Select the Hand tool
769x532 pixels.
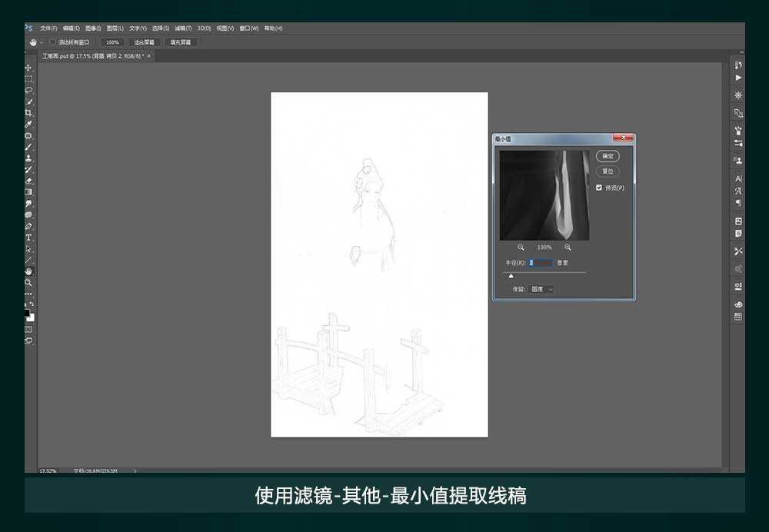click(28, 271)
